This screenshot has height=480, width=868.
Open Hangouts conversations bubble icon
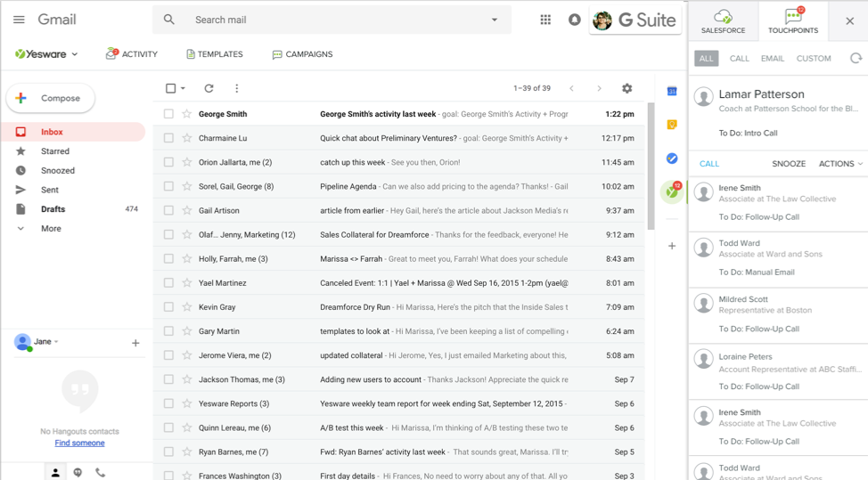pyautogui.click(x=78, y=472)
